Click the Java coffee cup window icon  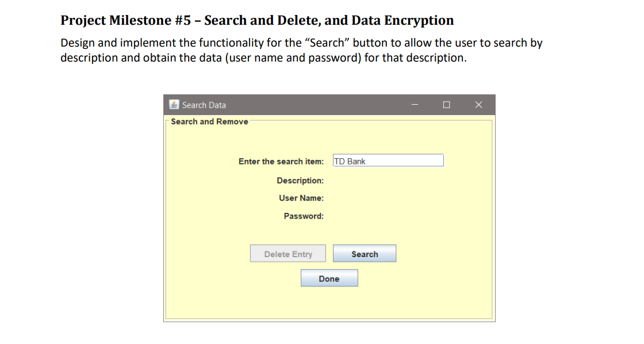point(174,104)
